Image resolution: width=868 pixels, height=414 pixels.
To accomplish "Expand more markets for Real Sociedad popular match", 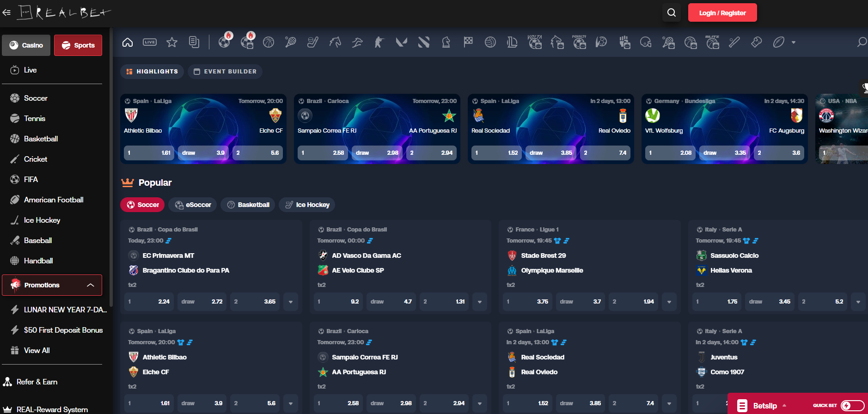I will (x=669, y=403).
